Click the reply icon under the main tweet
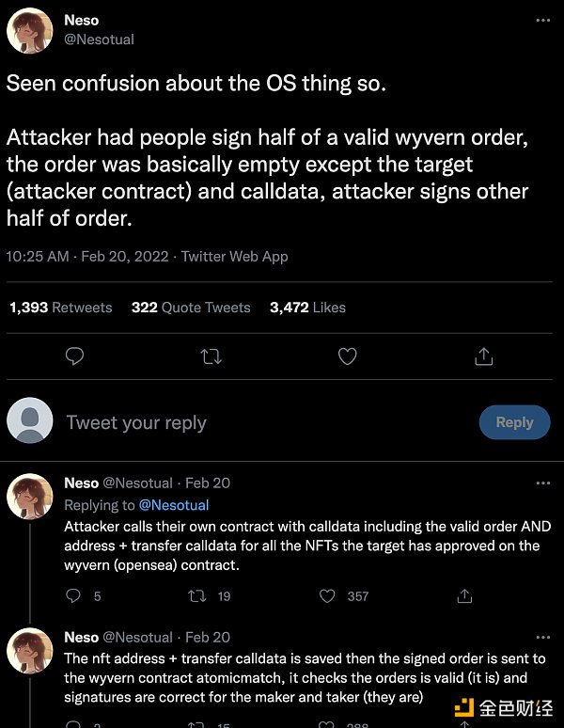The height and width of the screenshot is (728, 564). coord(75,356)
